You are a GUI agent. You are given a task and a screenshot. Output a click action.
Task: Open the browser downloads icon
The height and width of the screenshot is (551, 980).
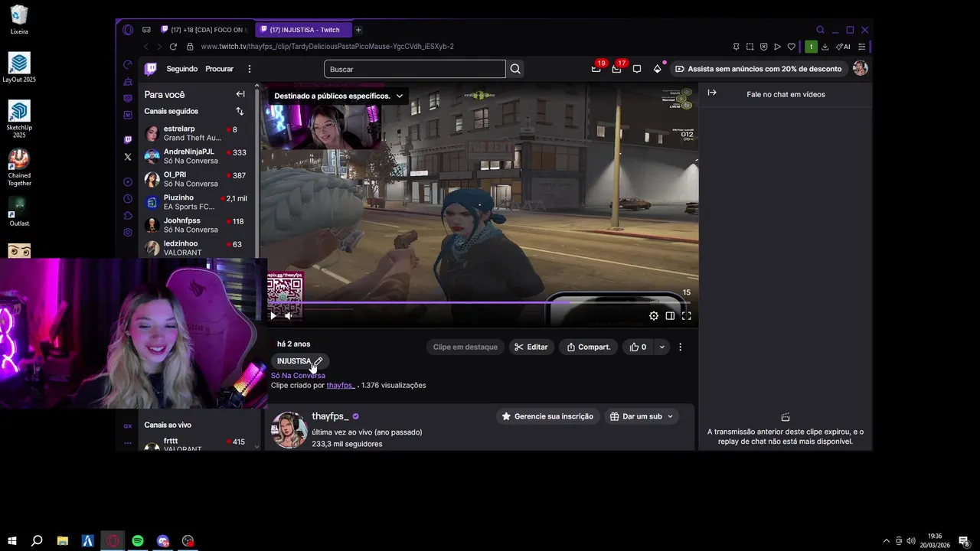tap(825, 47)
